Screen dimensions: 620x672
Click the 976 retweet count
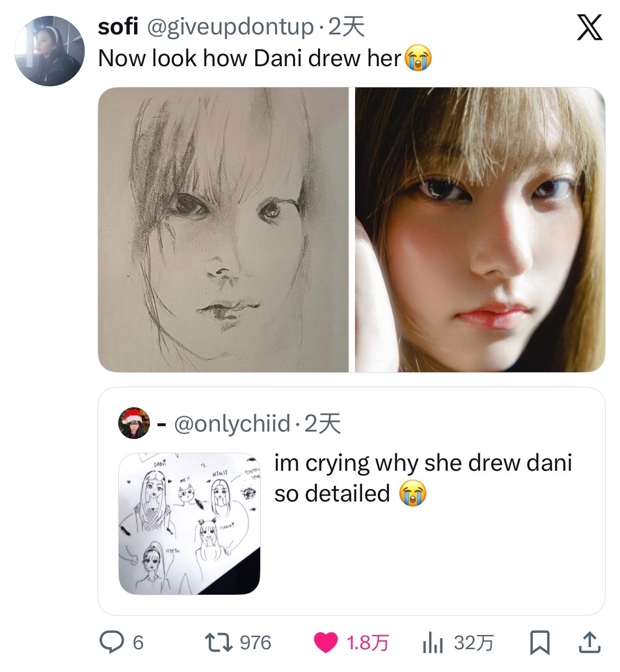coord(255,642)
